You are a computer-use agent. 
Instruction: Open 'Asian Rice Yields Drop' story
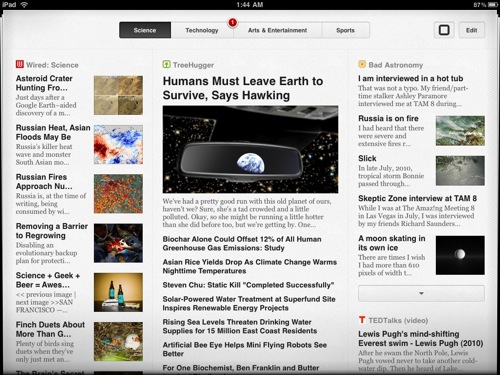[x=250, y=266]
